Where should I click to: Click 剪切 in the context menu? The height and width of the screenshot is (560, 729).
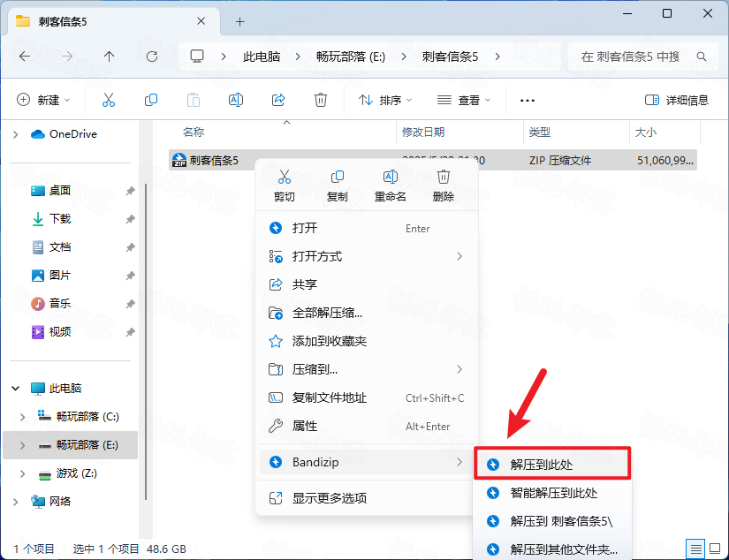click(284, 185)
